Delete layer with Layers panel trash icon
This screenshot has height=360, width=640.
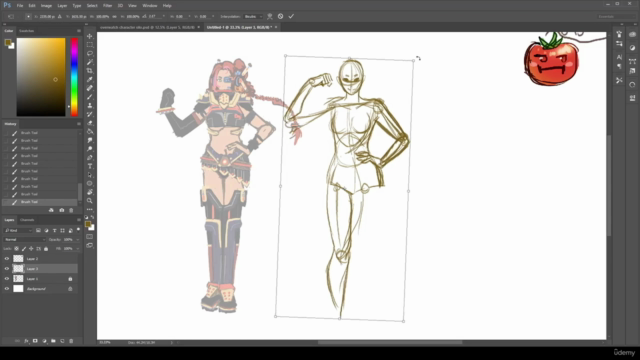(71, 341)
